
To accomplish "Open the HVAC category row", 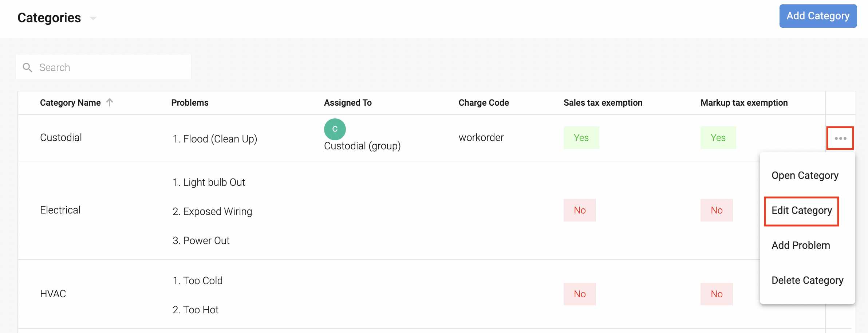I will pyautogui.click(x=53, y=294).
